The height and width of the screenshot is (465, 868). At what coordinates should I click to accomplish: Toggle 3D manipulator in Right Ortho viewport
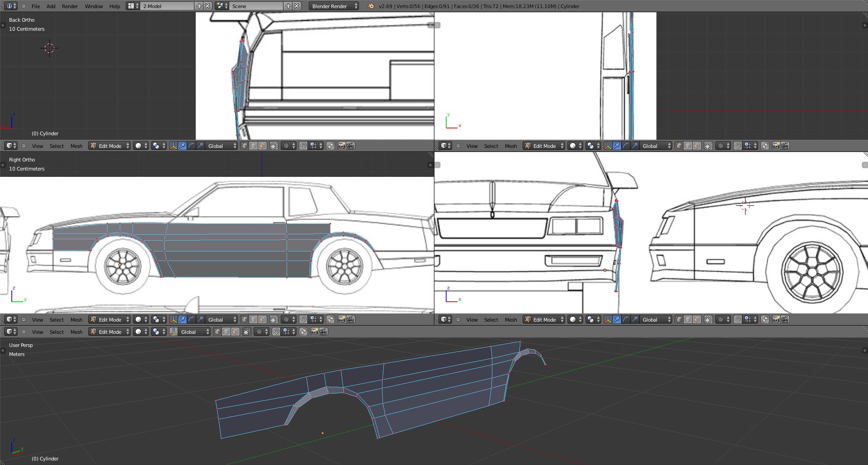coord(173,319)
